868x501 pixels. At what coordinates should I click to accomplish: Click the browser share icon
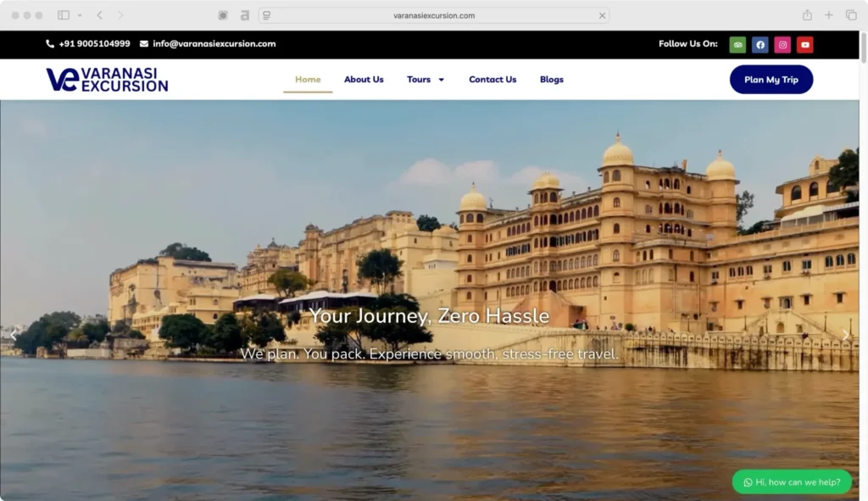806,14
